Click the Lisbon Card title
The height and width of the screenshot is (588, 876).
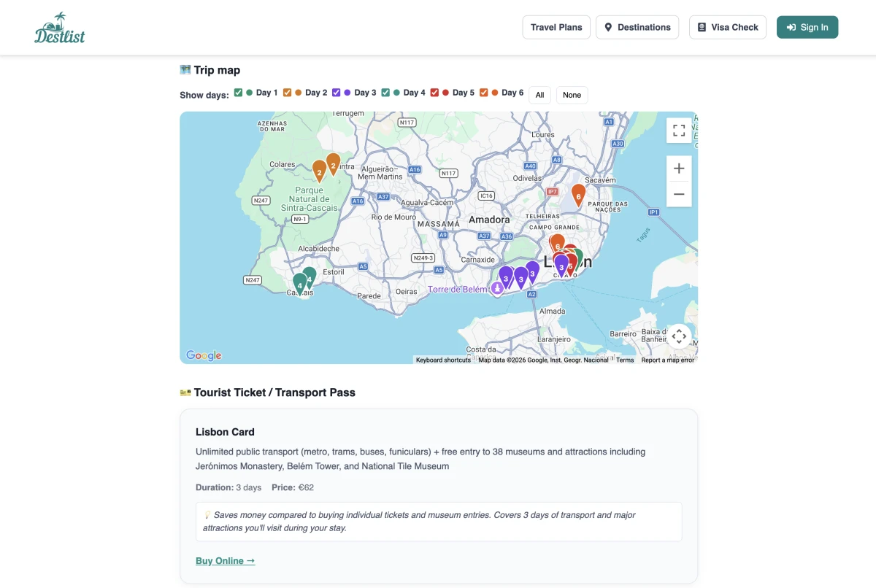point(225,432)
